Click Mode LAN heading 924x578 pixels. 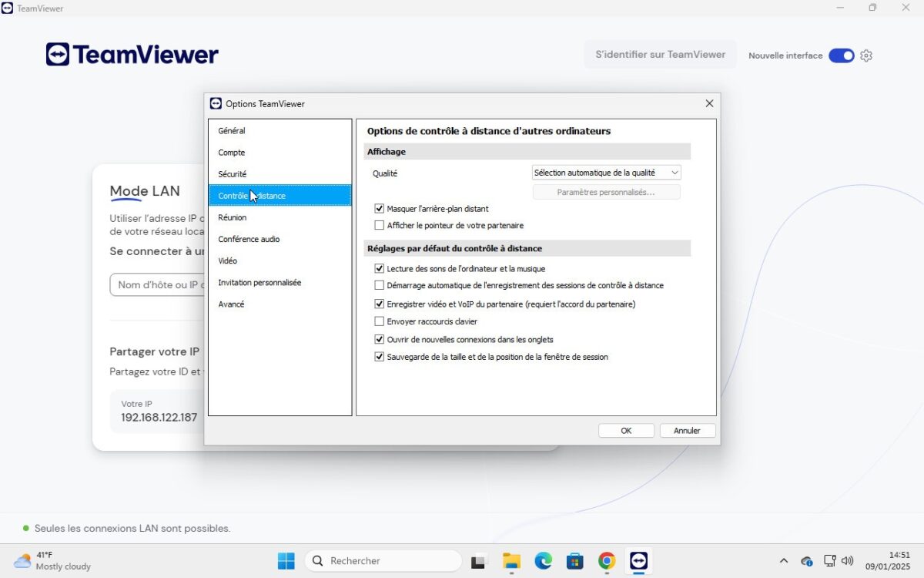145,191
